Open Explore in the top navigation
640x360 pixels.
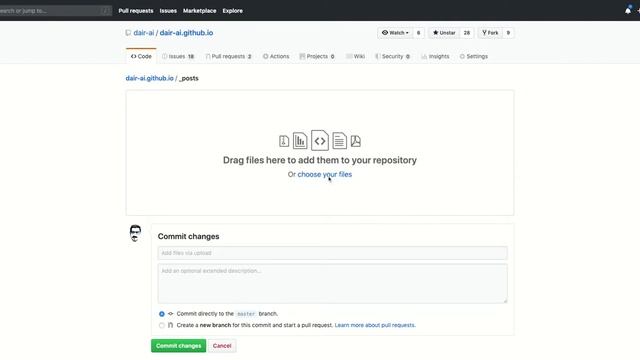(x=233, y=11)
